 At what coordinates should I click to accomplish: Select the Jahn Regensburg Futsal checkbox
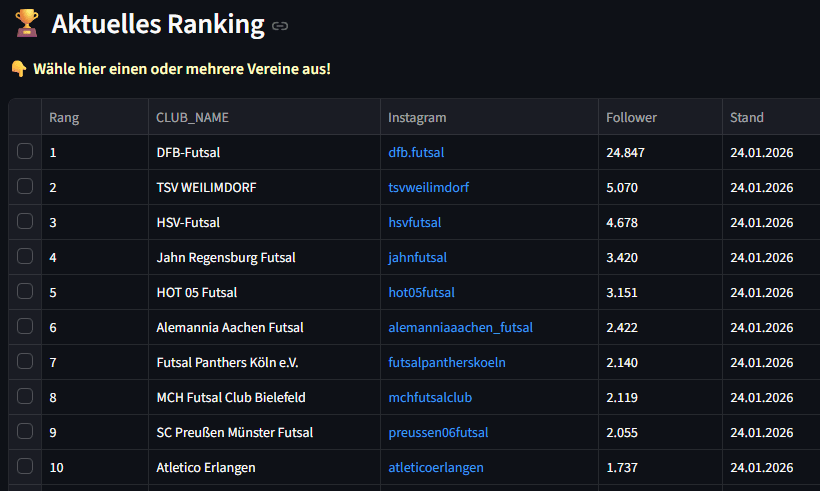tap(25, 257)
